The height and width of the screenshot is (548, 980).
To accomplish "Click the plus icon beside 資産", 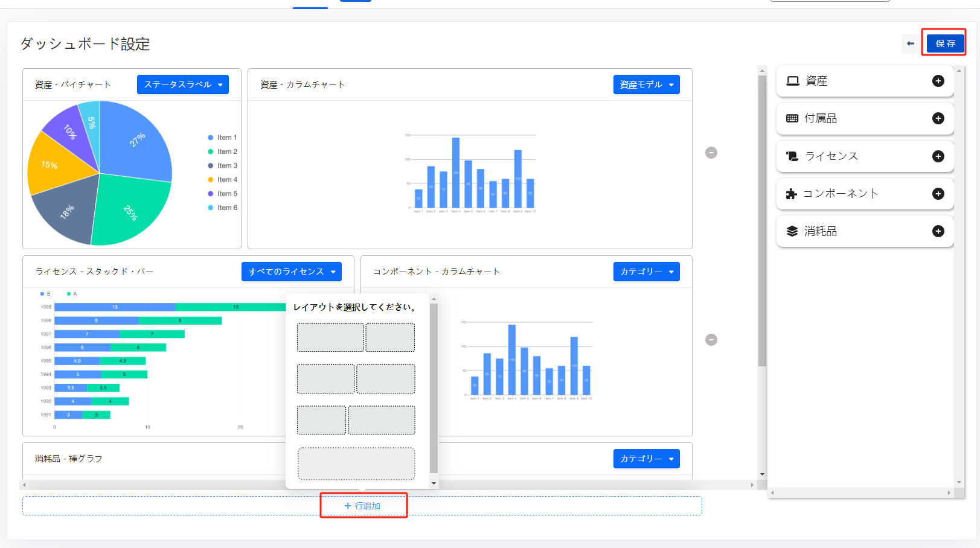I will (938, 81).
